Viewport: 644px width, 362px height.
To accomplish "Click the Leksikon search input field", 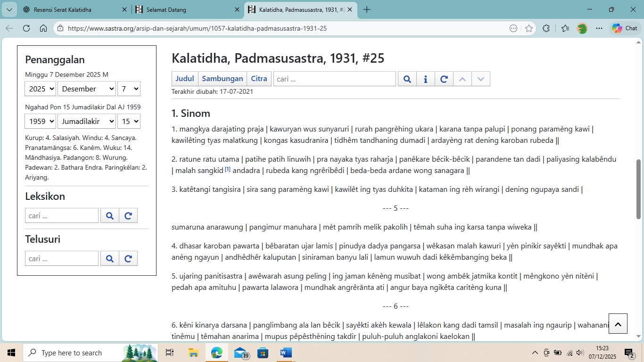I will click(x=62, y=216).
